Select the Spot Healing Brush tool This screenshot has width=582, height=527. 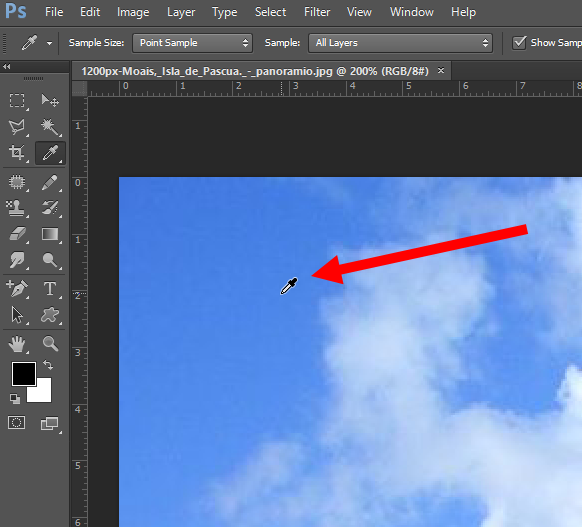pos(17,182)
